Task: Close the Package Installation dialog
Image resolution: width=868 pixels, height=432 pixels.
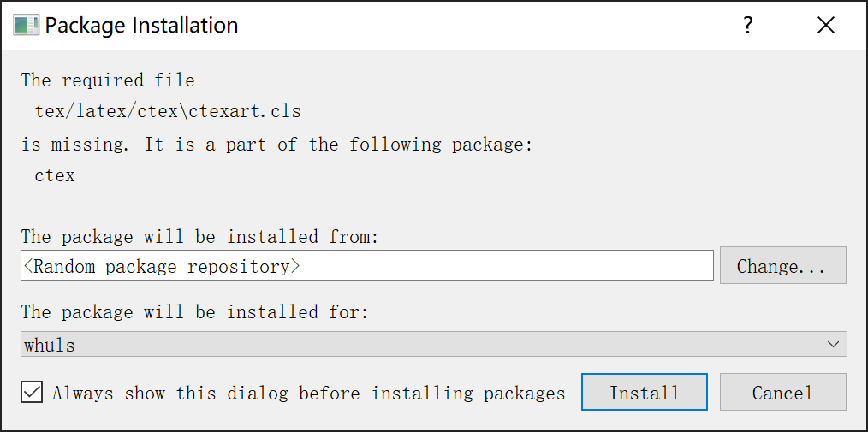Action: click(825, 25)
